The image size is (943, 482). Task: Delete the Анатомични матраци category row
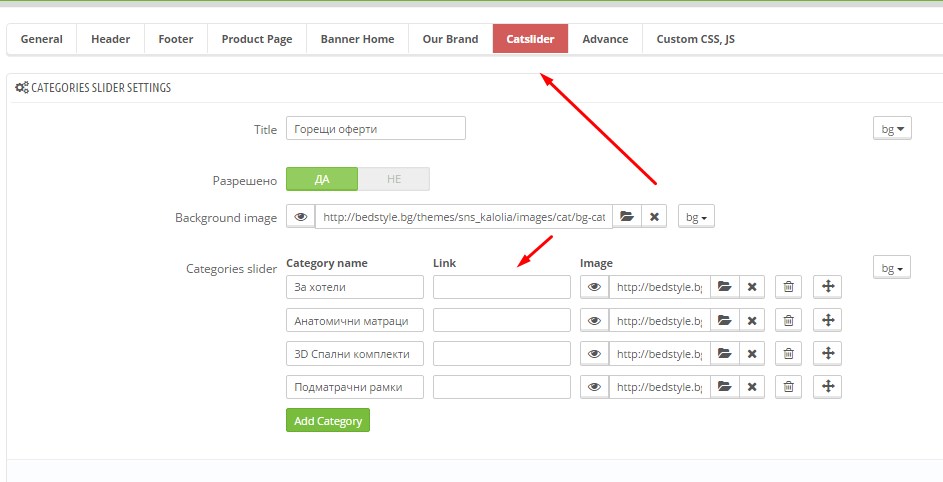pyautogui.click(x=788, y=320)
